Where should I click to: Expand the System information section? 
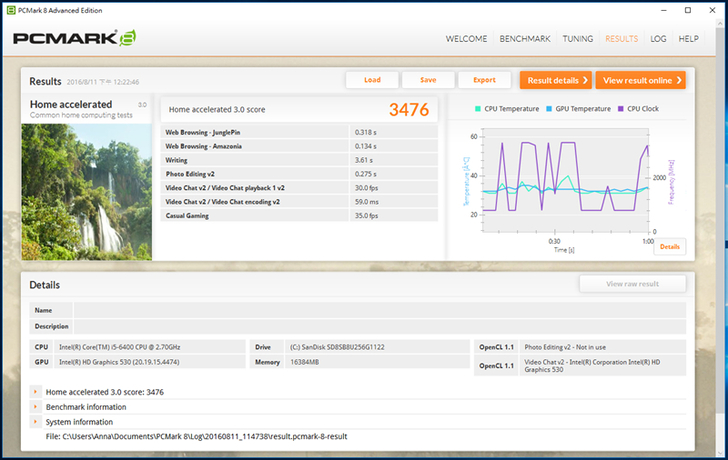point(36,421)
